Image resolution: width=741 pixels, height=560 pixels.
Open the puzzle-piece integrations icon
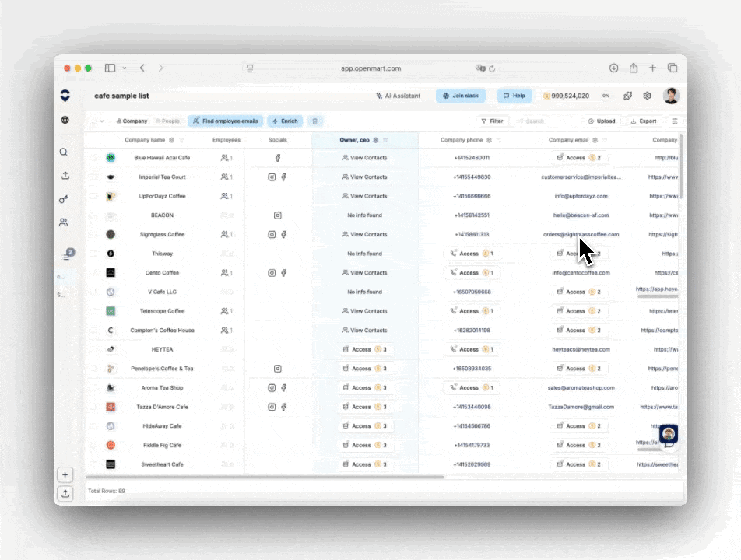coord(627,96)
